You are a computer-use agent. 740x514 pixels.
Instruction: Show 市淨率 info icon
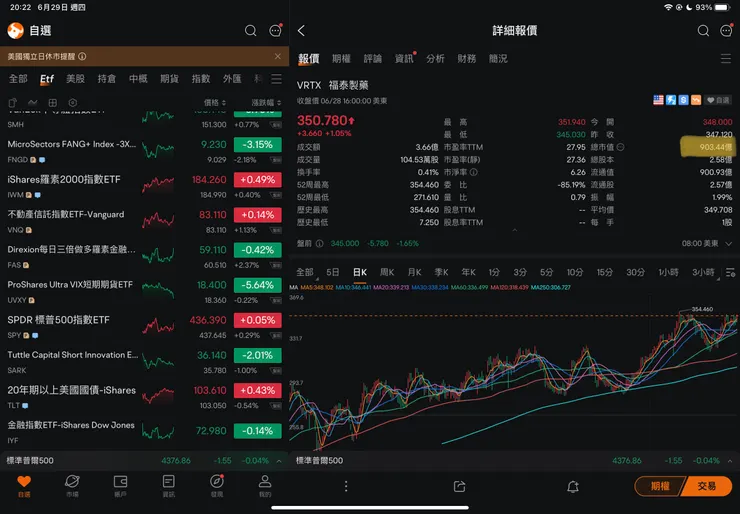tap(474, 172)
